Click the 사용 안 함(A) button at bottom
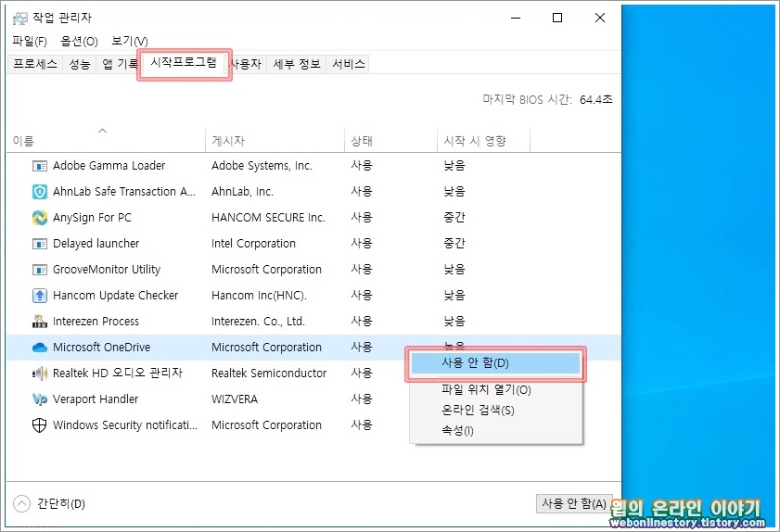The height and width of the screenshot is (532, 780). tap(574, 503)
